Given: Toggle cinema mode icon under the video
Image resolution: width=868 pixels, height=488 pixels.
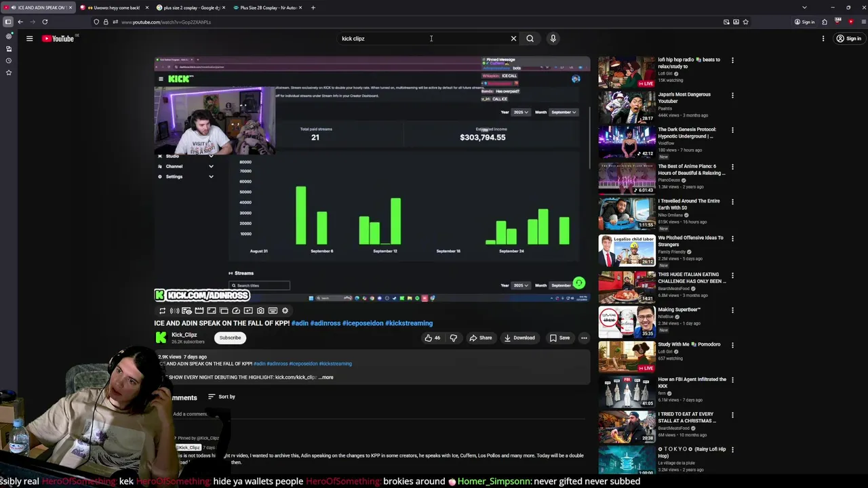Looking at the screenshot, I should click(199, 310).
